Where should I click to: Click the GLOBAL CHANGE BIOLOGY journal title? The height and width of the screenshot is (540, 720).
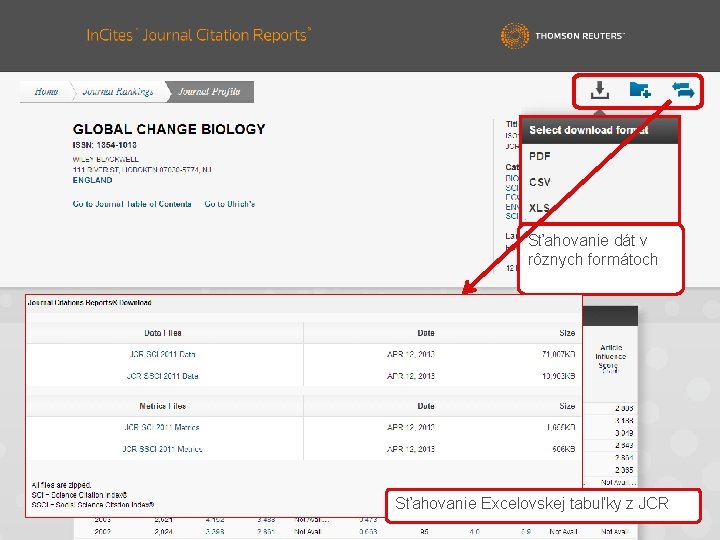pos(169,129)
